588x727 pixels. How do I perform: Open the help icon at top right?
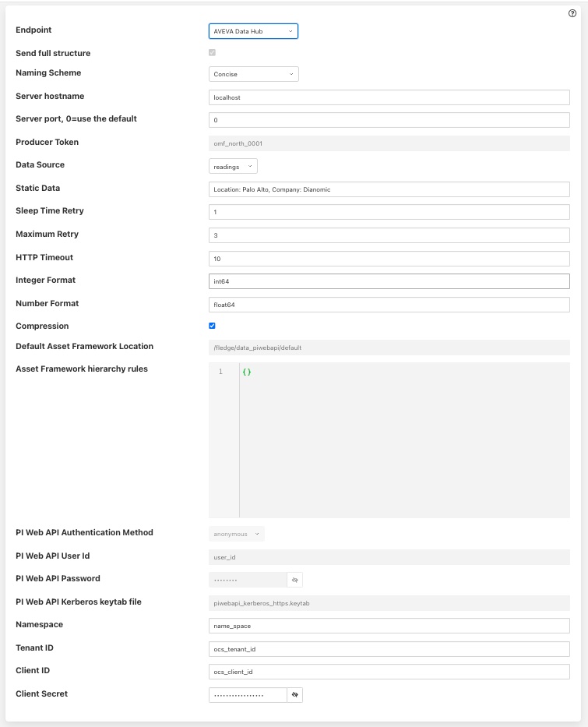click(x=571, y=13)
